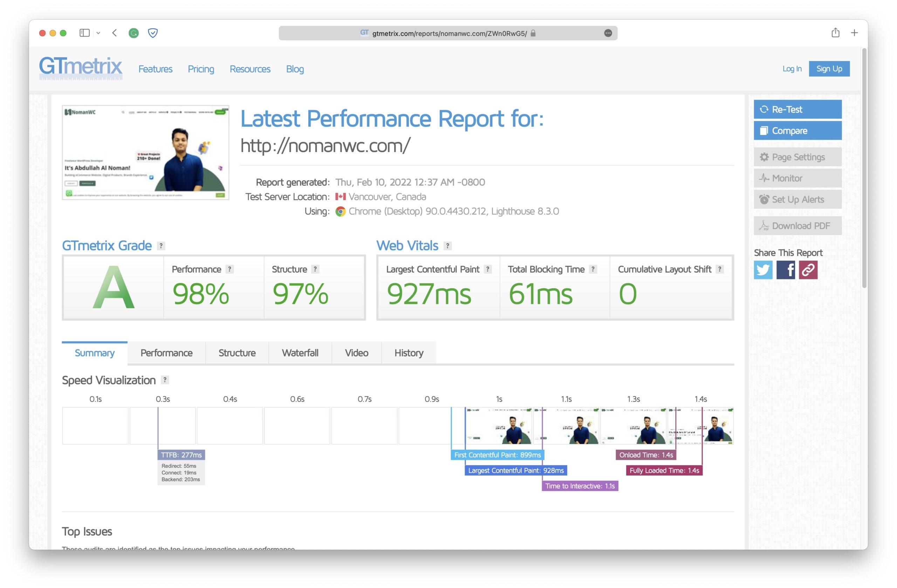The height and width of the screenshot is (588, 897).
Task: Select the Structure tab
Action: (237, 353)
